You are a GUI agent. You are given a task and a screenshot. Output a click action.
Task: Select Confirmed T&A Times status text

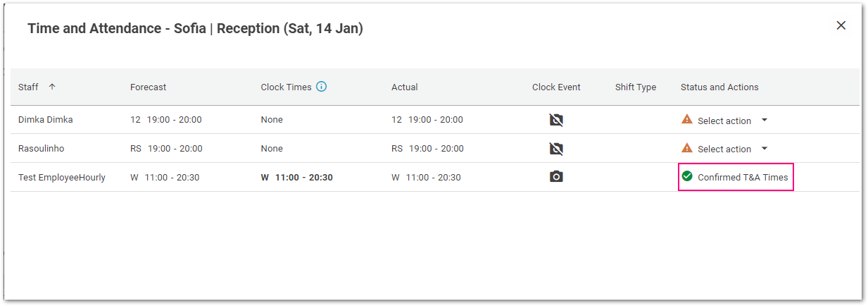pos(743,178)
